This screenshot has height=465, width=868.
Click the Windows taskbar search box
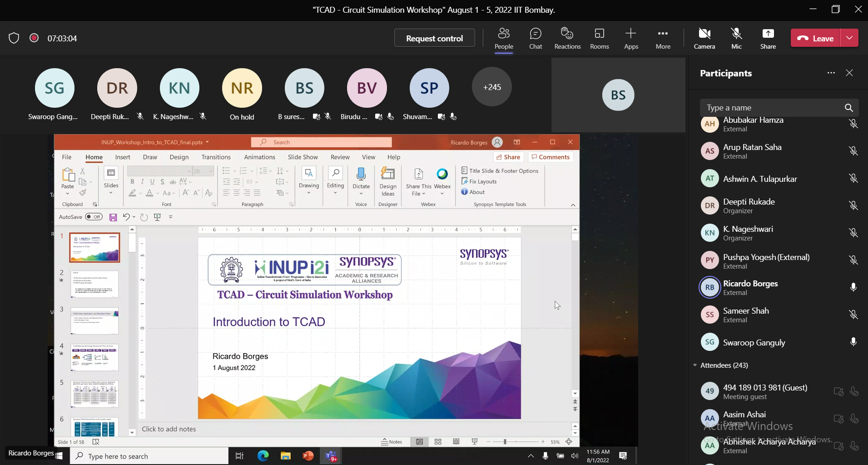pyautogui.click(x=149, y=456)
